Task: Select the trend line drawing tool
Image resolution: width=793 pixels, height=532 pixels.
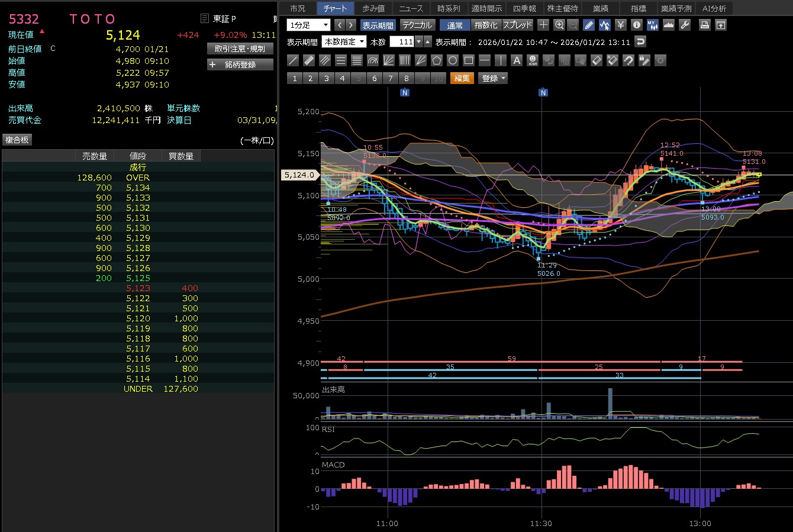Action: pos(293,60)
